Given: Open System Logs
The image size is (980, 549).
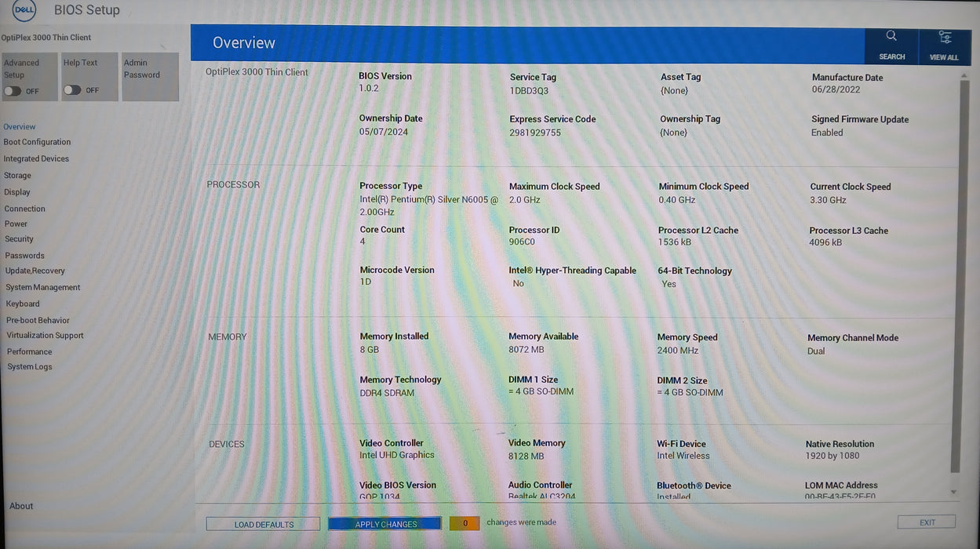Looking at the screenshot, I should pos(30,366).
